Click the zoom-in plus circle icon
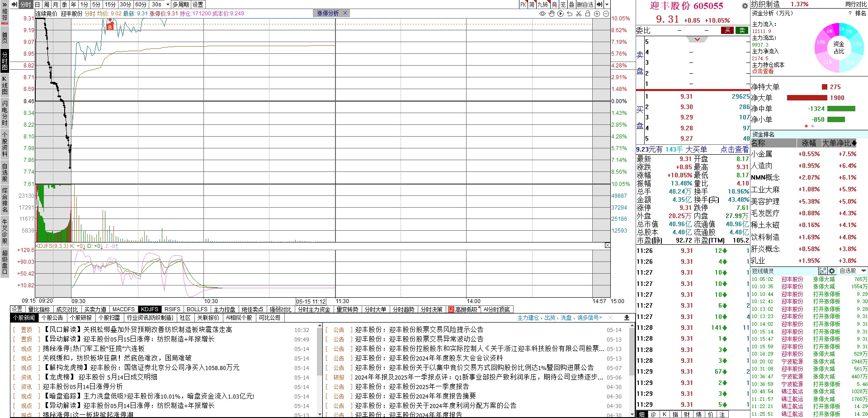The image size is (868, 418). tap(597, 14)
